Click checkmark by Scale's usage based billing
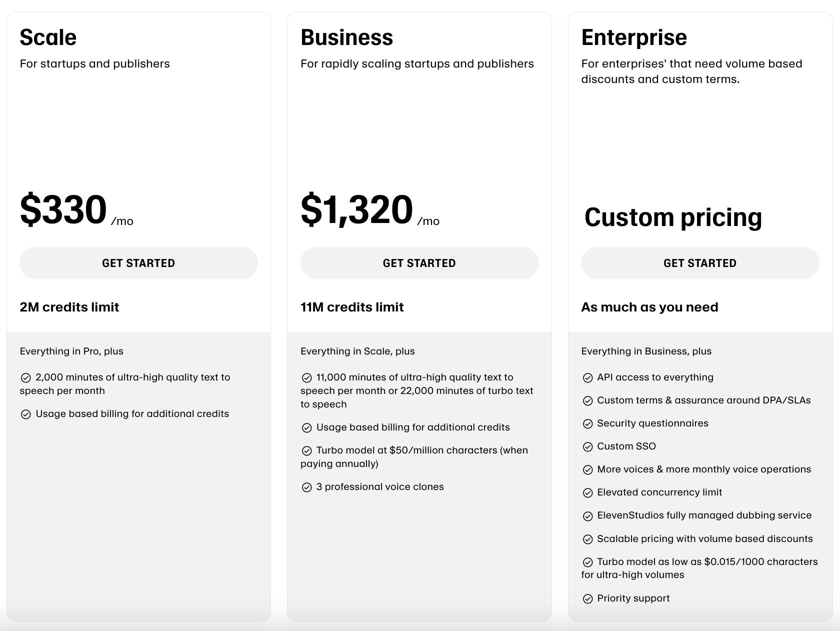This screenshot has width=840, height=631. tap(26, 414)
